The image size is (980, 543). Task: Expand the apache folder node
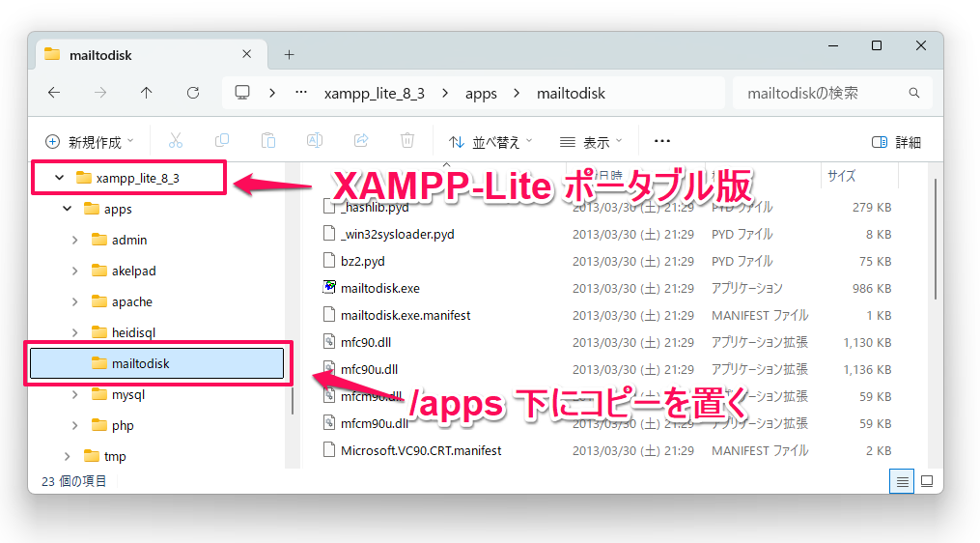75,301
